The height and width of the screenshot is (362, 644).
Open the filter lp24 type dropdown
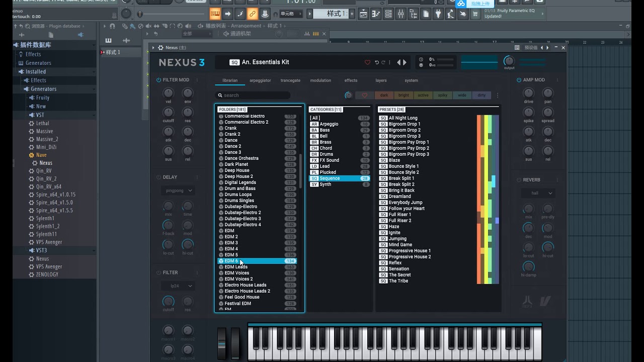178,286
